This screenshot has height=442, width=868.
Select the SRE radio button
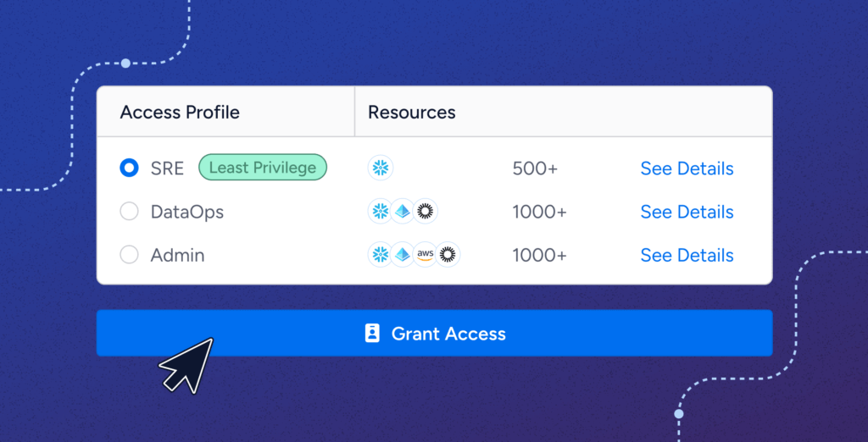[x=129, y=169]
